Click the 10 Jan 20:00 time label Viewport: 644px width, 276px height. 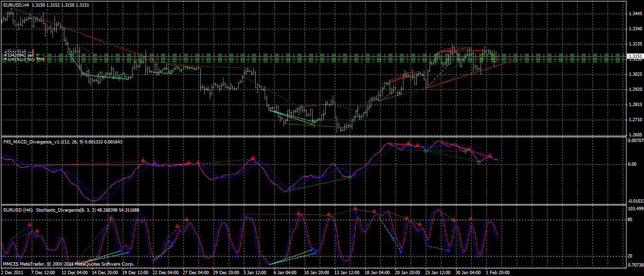tap(317, 273)
